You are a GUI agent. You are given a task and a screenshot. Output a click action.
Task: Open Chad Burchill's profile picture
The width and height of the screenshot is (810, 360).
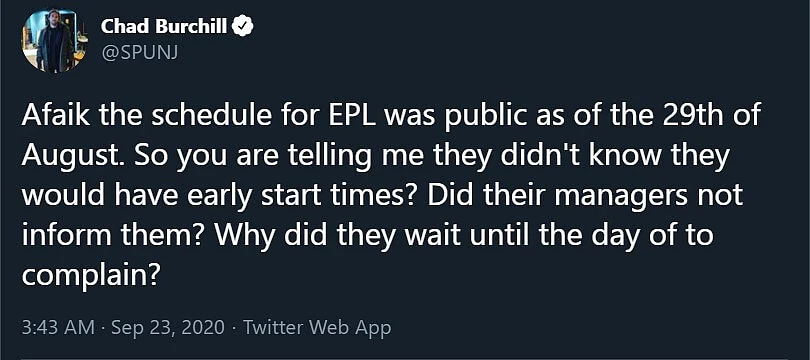(54, 41)
